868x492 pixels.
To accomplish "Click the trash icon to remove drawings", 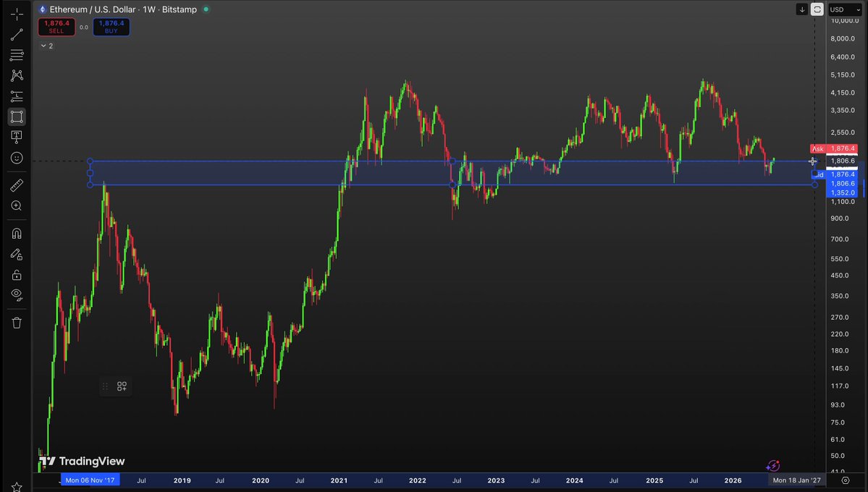I will click(17, 323).
